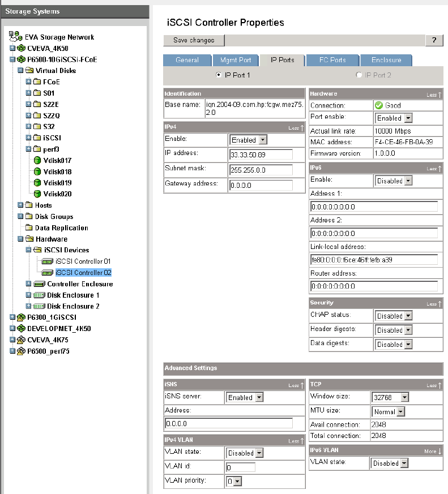Viewport: 448px width, 494px height.
Task: Click the Hosts folder icon
Action: pyautogui.click(x=29, y=205)
